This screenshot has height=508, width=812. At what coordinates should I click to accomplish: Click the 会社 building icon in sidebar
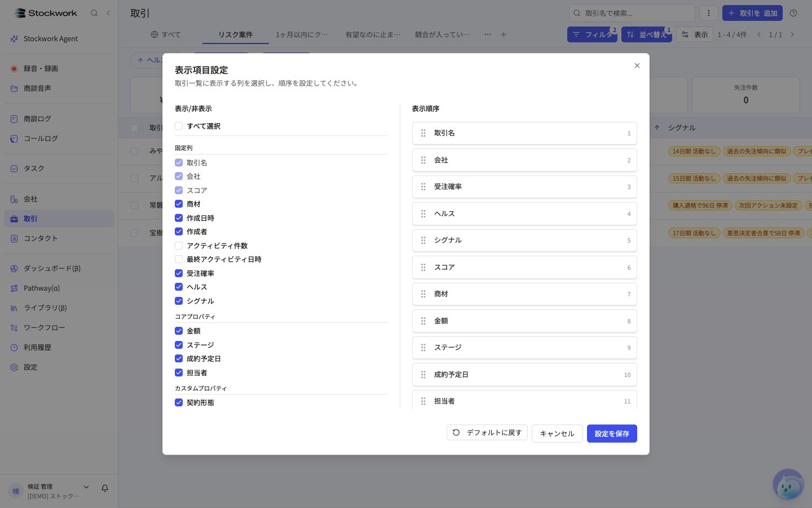14,199
